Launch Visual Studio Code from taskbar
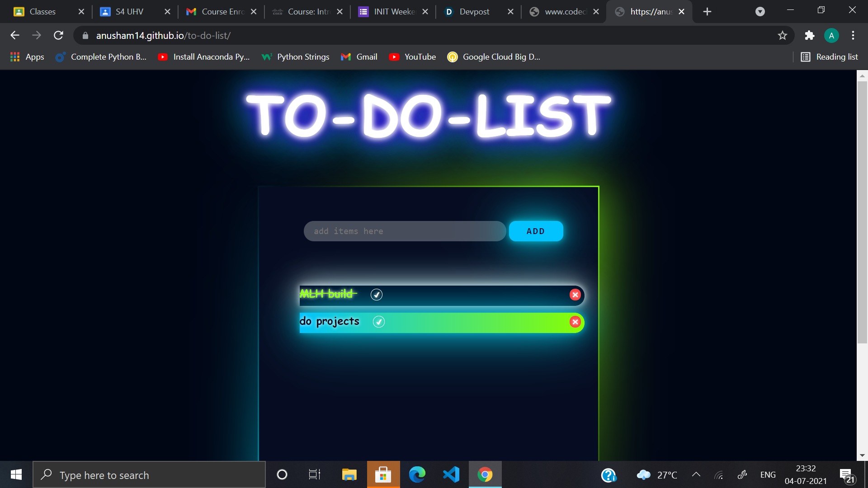Screen dimensions: 868x488 451,474
